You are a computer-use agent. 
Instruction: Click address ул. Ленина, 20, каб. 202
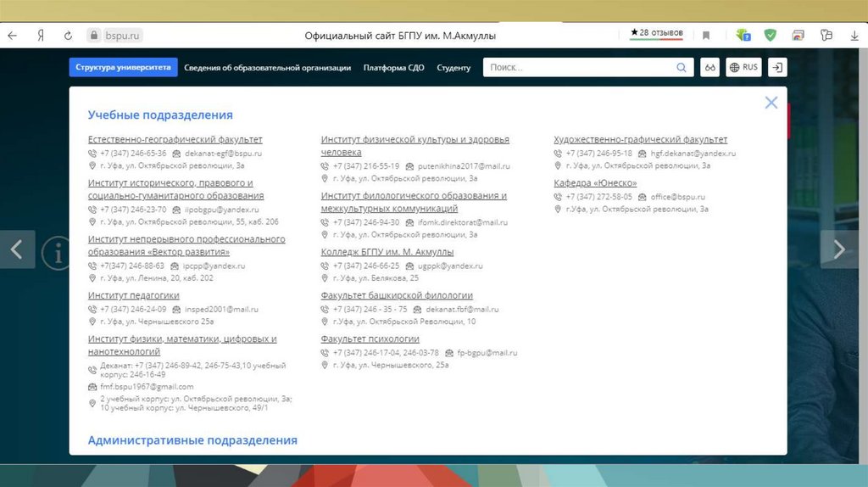point(157,278)
